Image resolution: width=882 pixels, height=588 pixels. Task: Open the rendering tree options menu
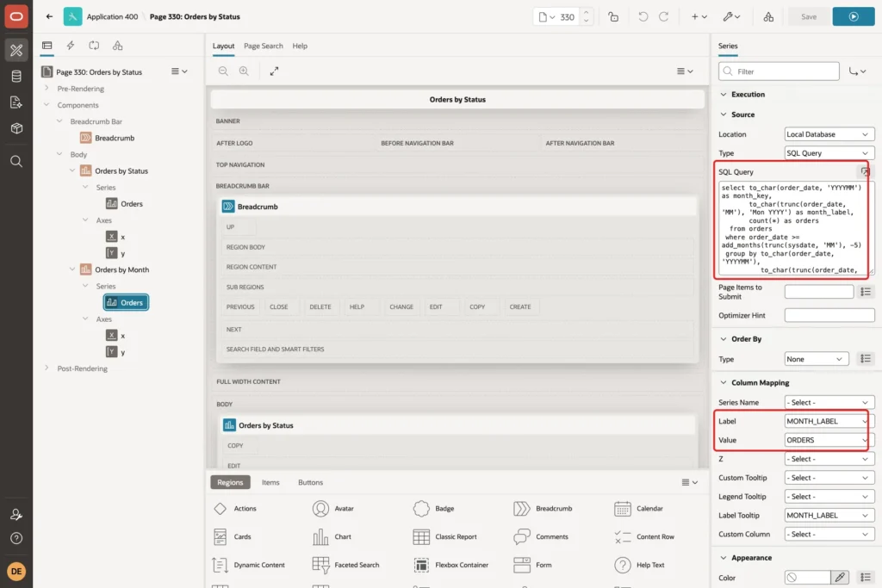[x=179, y=71]
